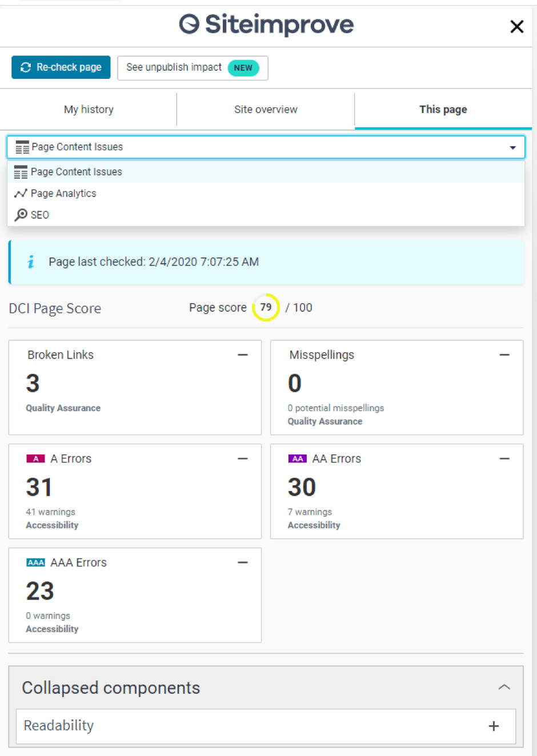Select Page Analytics option
The width and height of the screenshot is (537, 756).
(63, 194)
